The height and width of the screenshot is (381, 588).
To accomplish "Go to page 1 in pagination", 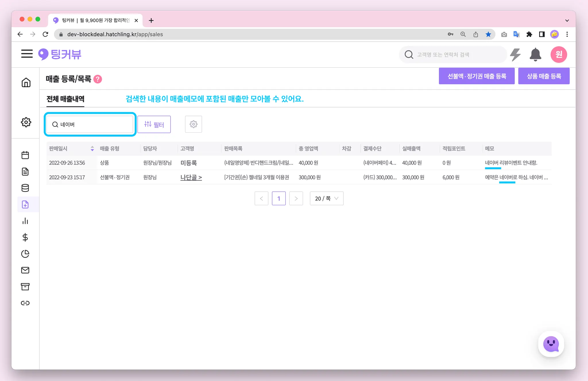I will [278, 199].
